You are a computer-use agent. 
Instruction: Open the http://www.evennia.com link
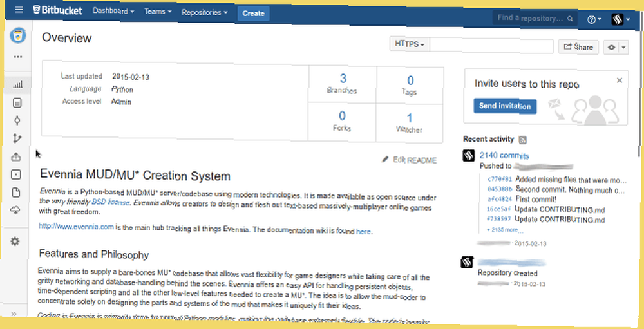coord(77,226)
